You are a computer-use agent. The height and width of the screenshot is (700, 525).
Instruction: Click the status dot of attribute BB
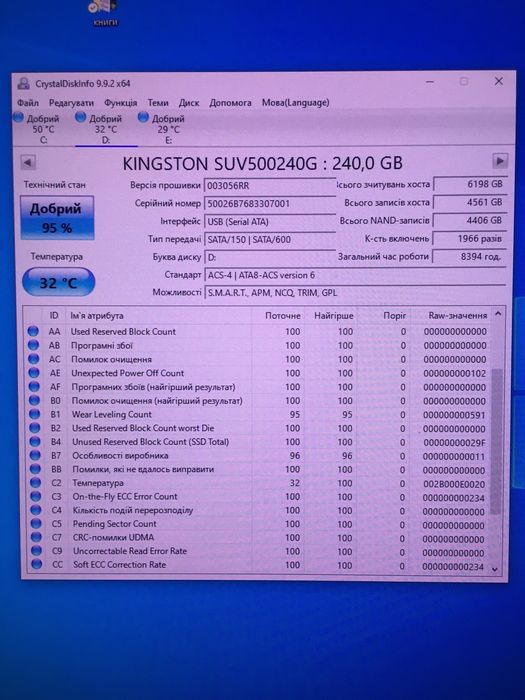pyautogui.click(x=35, y=469)
